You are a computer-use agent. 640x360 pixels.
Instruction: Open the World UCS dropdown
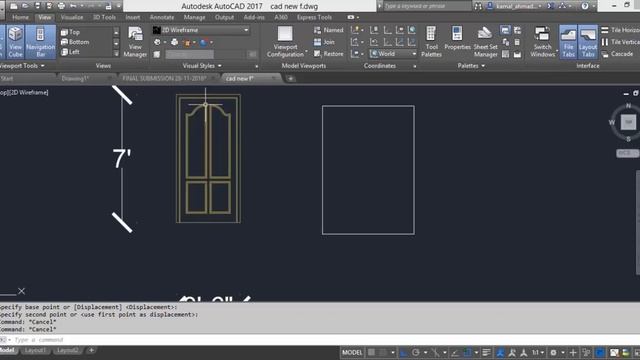point(393,54)
